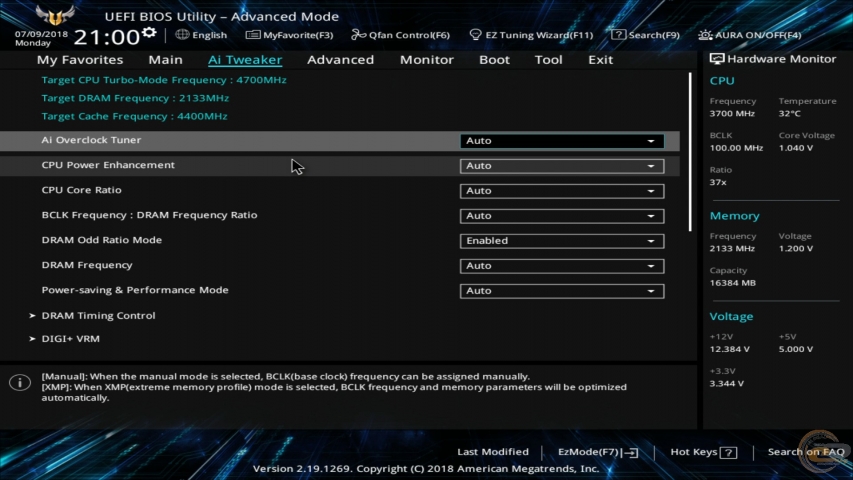Screen dimensions: 853x480
Task: Click the globe language icon
Action: (182, 34)
